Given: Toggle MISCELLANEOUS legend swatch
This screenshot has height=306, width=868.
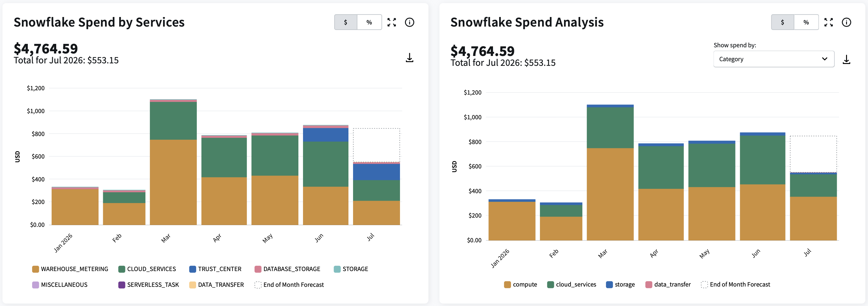Looking at the screenshot, I should pos(36,285).
